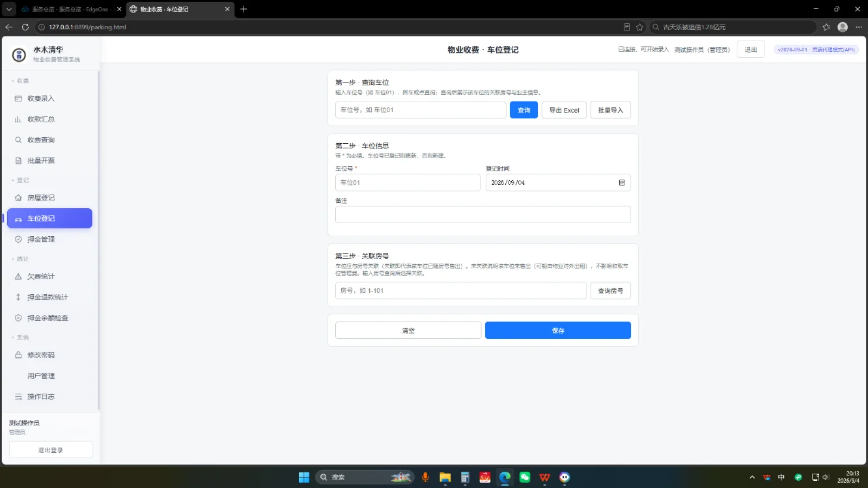The image size is (868, 488).
Task: Focus the 房号 input field
Action: tap(461, 291)
